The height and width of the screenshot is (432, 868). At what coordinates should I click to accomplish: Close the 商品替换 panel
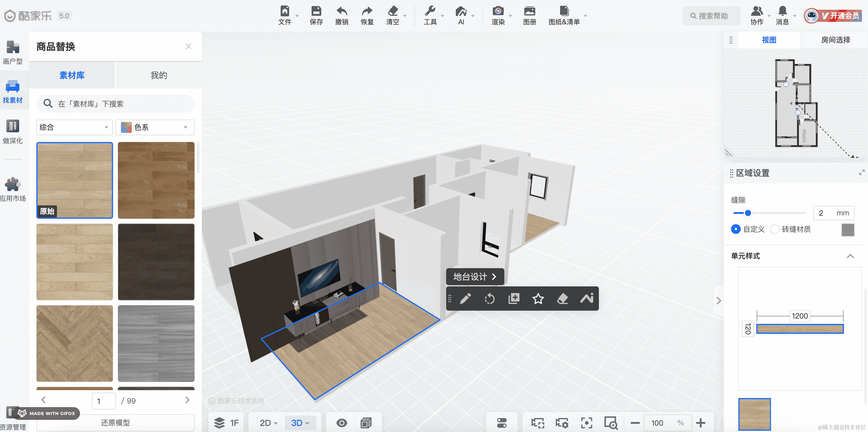(x=188, y=46)
